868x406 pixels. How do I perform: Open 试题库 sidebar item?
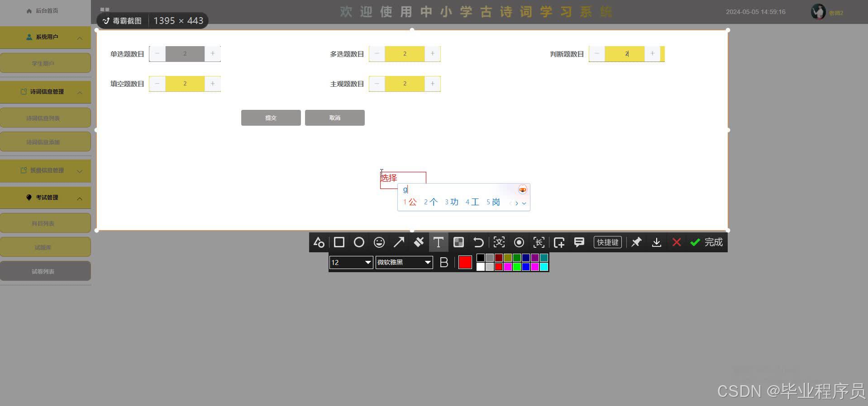45,247
